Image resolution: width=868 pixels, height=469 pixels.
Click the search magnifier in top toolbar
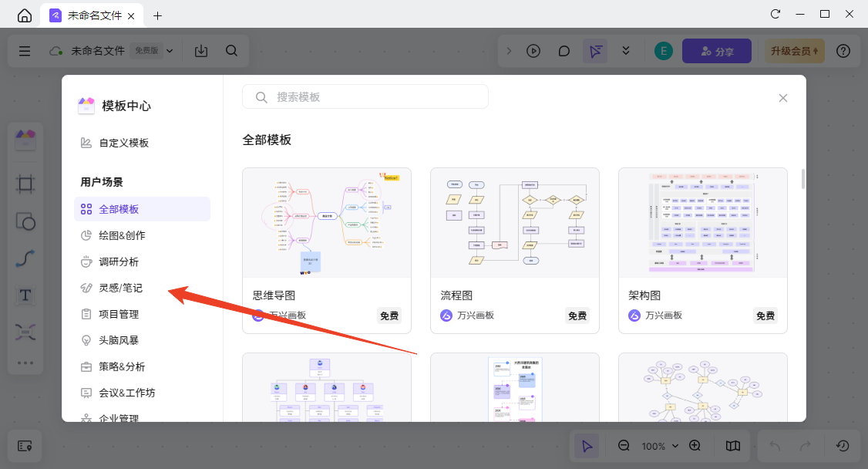pyautogui.click(x=231, y=51)
